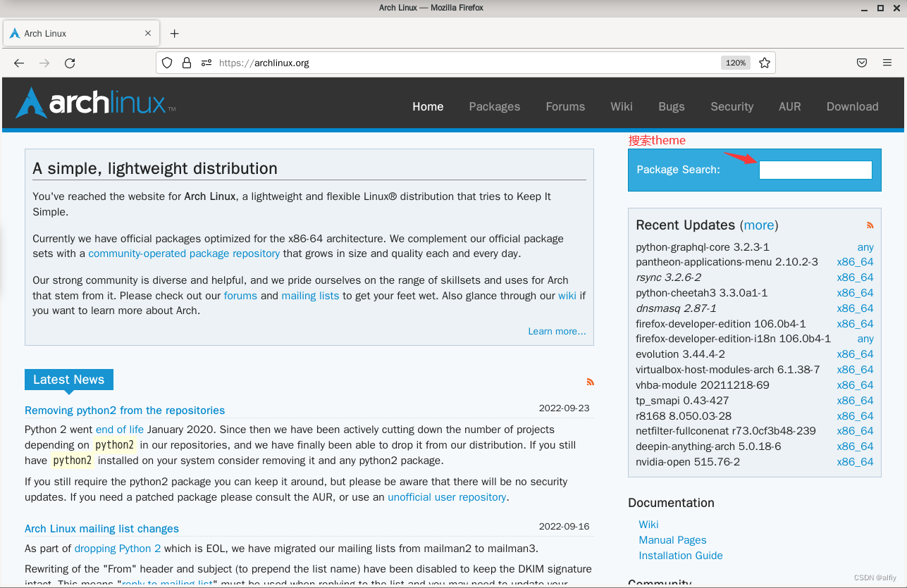Click r8168 8.050.03-28 package entry
The image size is (907, 588).
click(x=684, y=416)
